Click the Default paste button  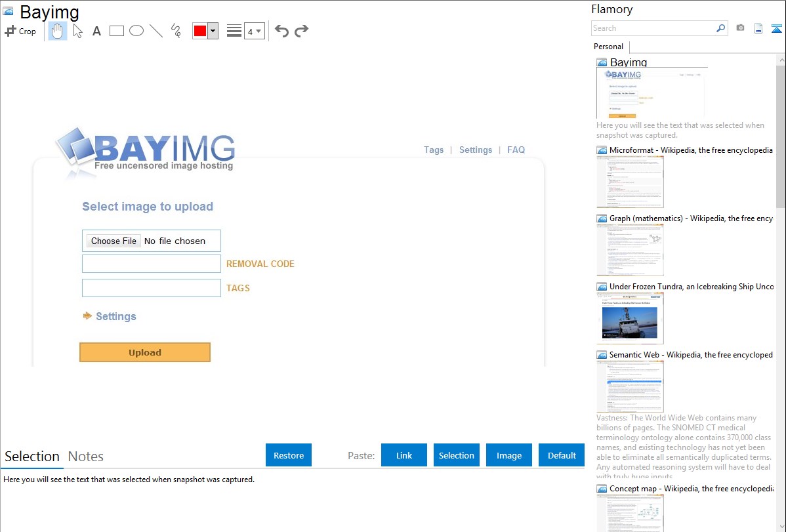point(562,455)
